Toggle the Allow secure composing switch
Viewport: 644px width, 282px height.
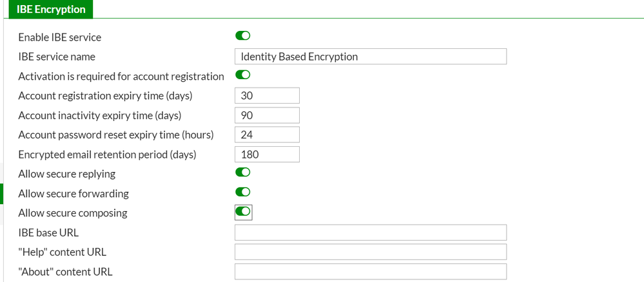coord(243,212)
